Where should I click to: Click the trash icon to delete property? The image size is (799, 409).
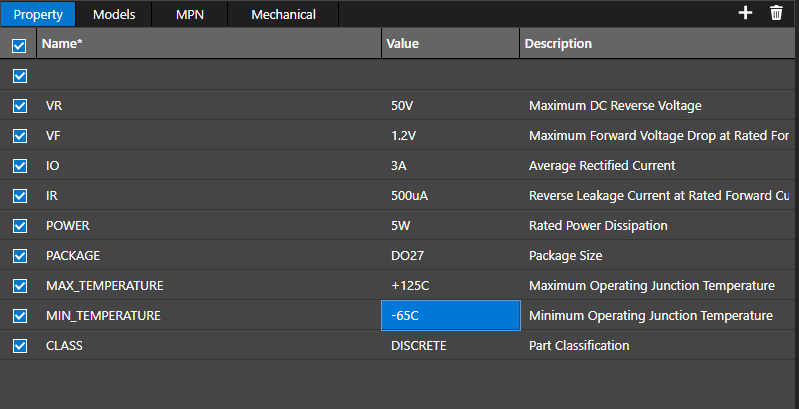click(x=776, y=13)
